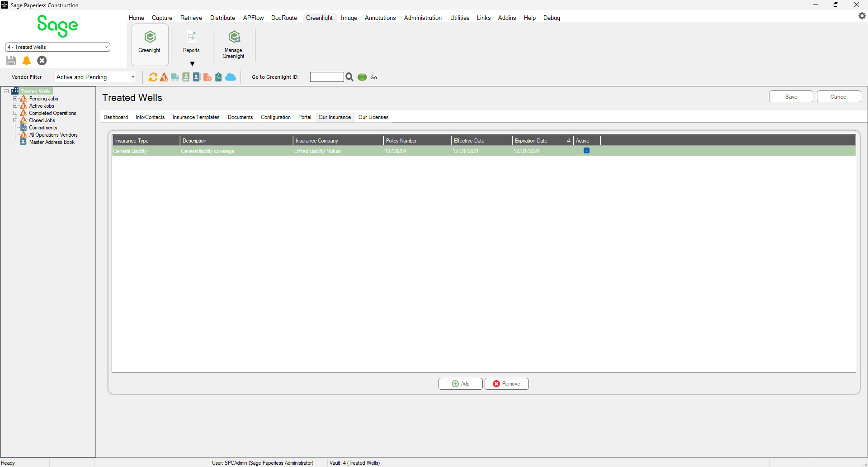Viewport: 868px width, 467px height.
Task: Expand the Pending Jobs tree node
Action: [x=15, y=99]
